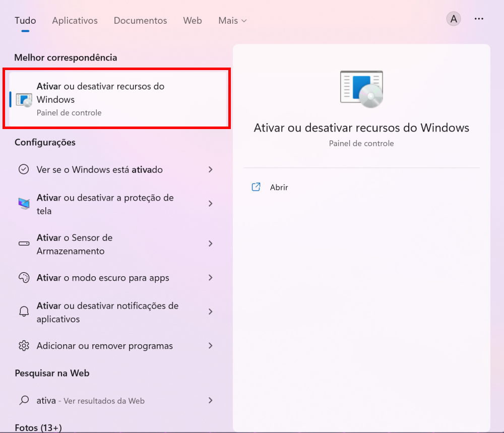Click the Windows features icon in best match
The width and height of the screenshot is (504, 433).
point(24,100)
